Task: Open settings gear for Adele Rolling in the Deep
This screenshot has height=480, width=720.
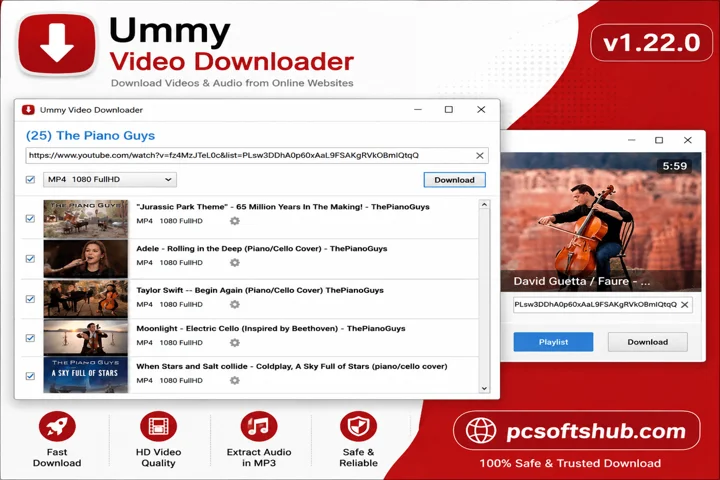Action: (x=235, y=263)
